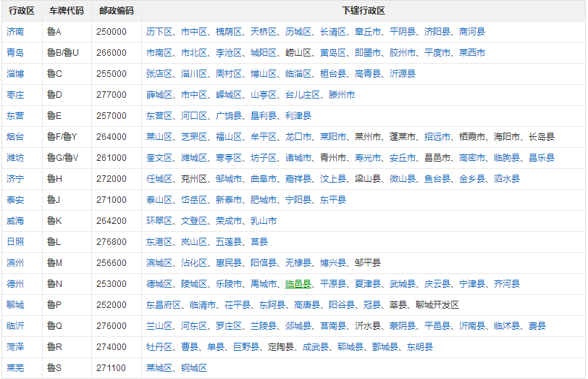Screen dimensions: 588x379
Task: Open 滕州市 link
Action: click(x=342, y=95)
